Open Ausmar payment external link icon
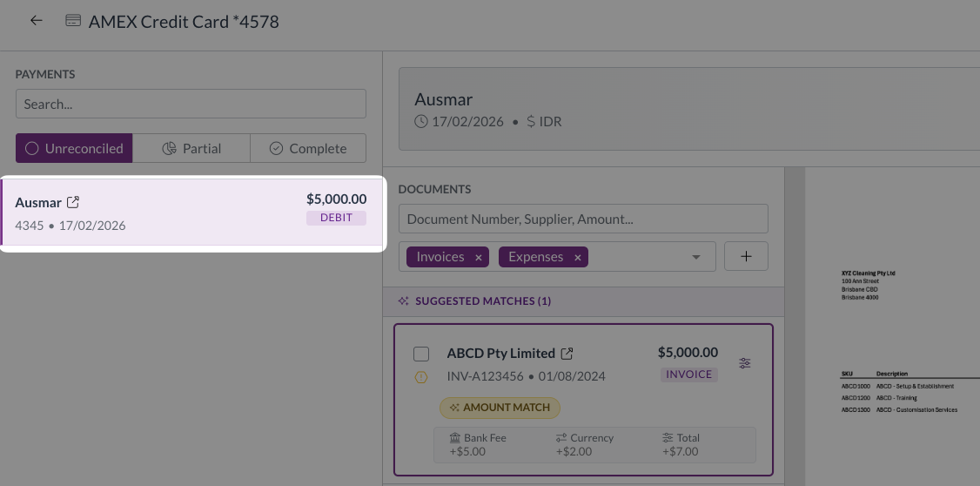Viewport: 980px width, 486px height. pos(73,202)
